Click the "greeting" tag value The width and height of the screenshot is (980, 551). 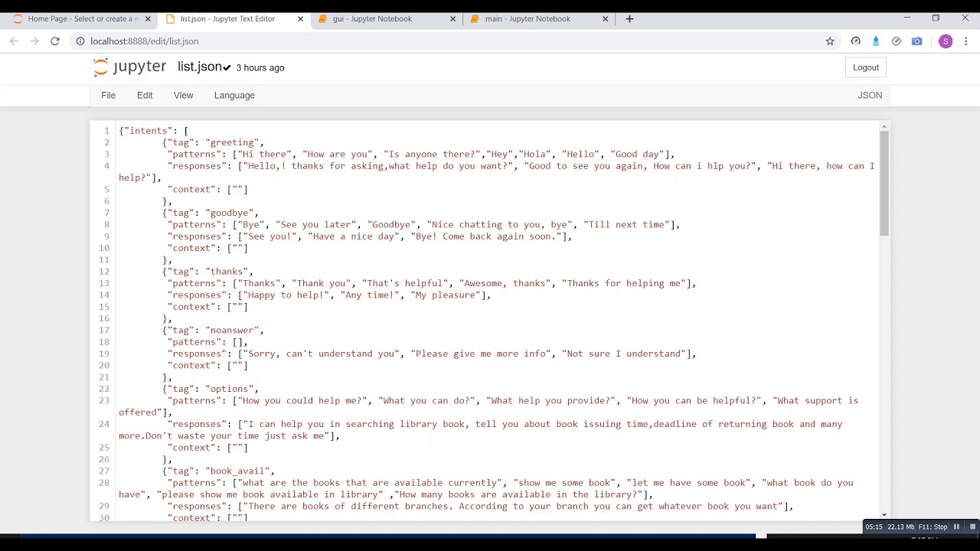pyautogui.click(x=232, y=142)
